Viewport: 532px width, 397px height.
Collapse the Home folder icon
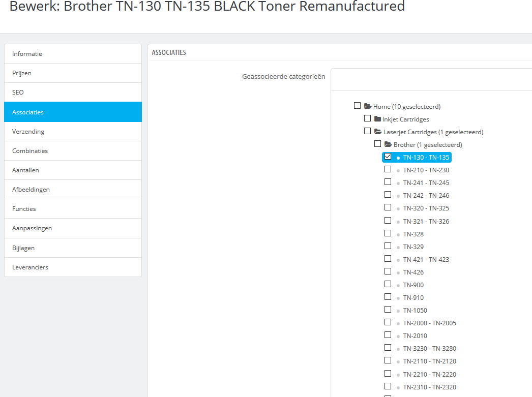(367, 106)
